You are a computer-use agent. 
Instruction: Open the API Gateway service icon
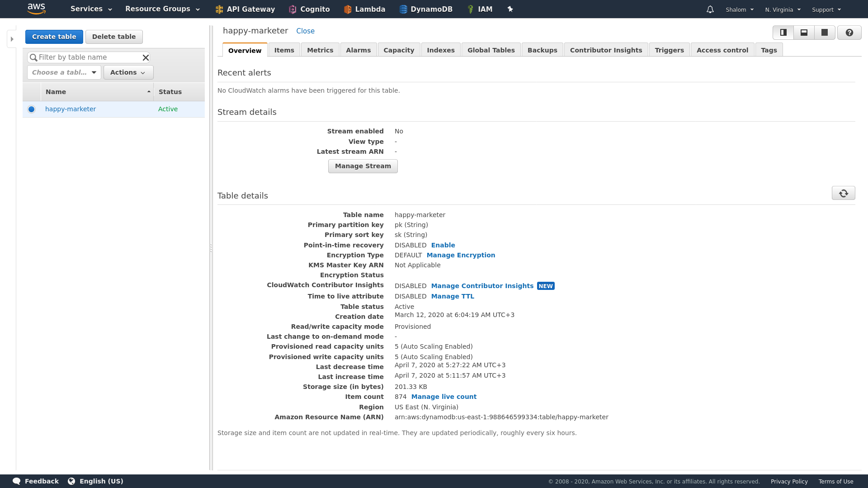coord(219,9)
